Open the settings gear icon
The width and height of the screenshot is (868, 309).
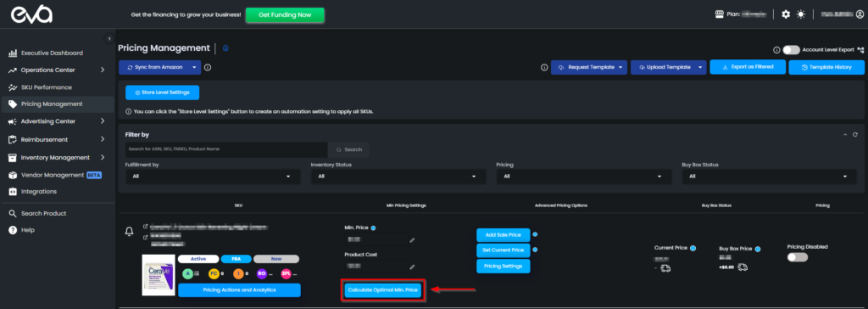tap(786, 14)
